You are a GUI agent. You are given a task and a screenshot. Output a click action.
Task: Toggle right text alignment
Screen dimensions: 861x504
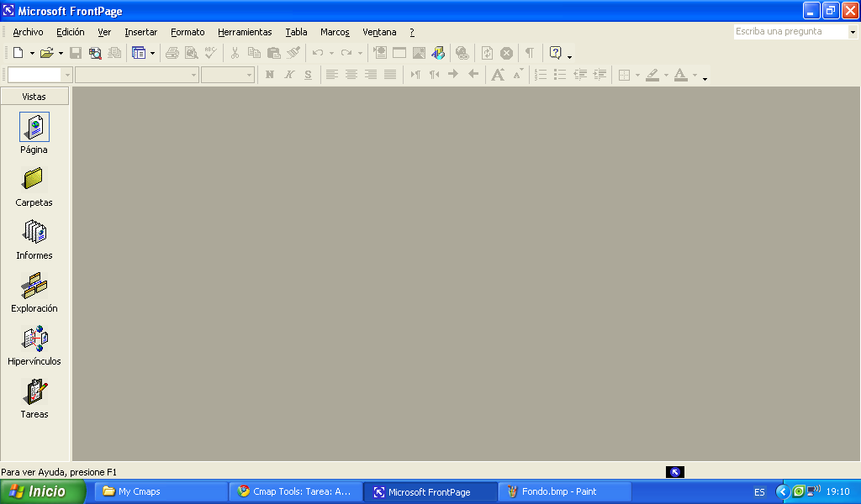[x=371, y=75]
